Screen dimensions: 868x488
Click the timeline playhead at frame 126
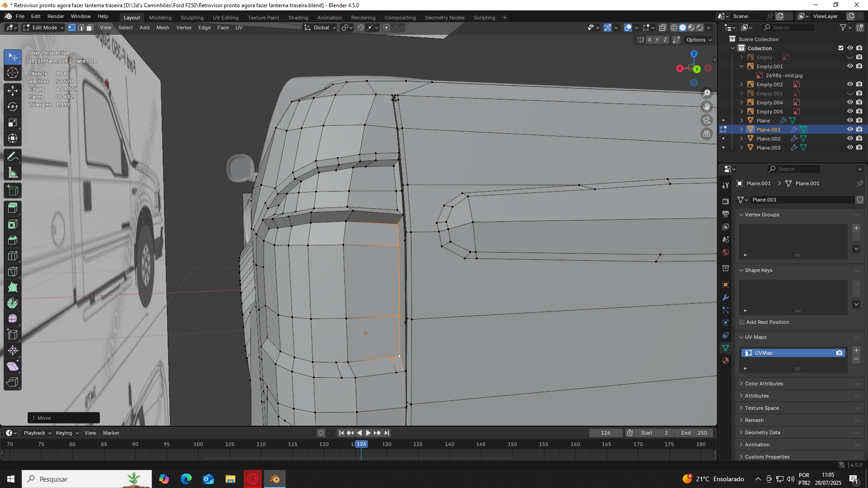point(361,444)
